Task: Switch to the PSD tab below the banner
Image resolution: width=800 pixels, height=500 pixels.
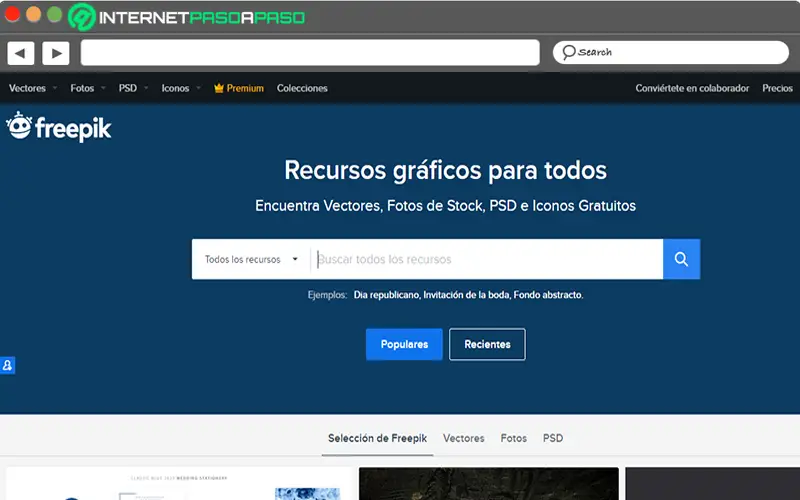Action: tap(553, 438)
